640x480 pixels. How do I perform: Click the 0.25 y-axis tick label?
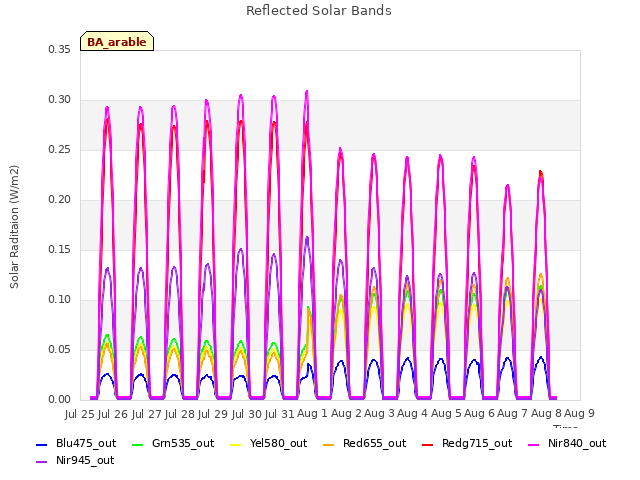59,149
